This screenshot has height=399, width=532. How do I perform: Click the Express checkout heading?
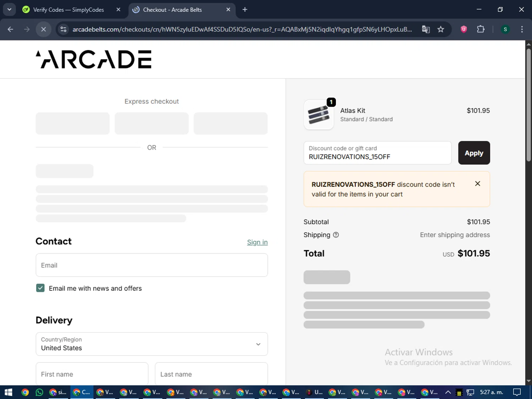tap(151, 101)
